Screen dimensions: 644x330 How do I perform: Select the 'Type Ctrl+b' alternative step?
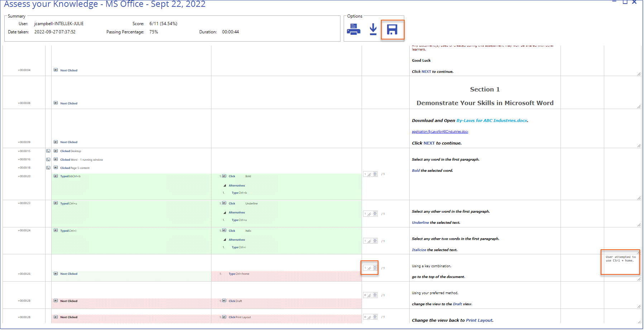coord(239,193)
